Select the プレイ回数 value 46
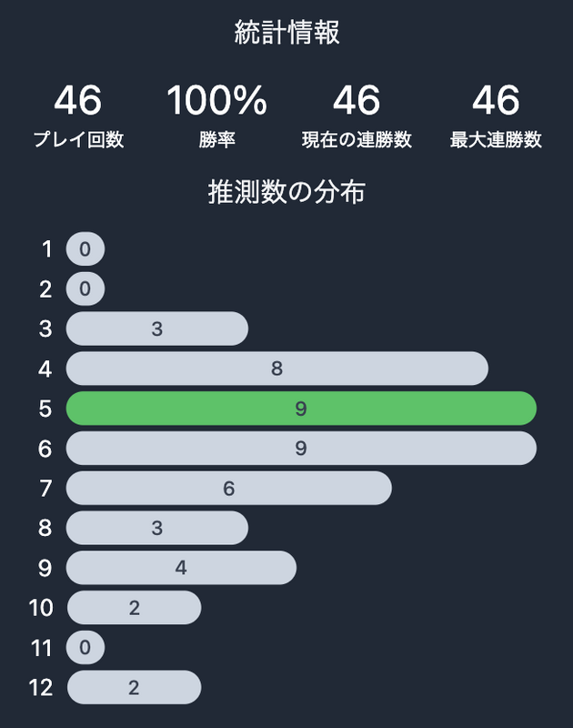 point(78,100)
